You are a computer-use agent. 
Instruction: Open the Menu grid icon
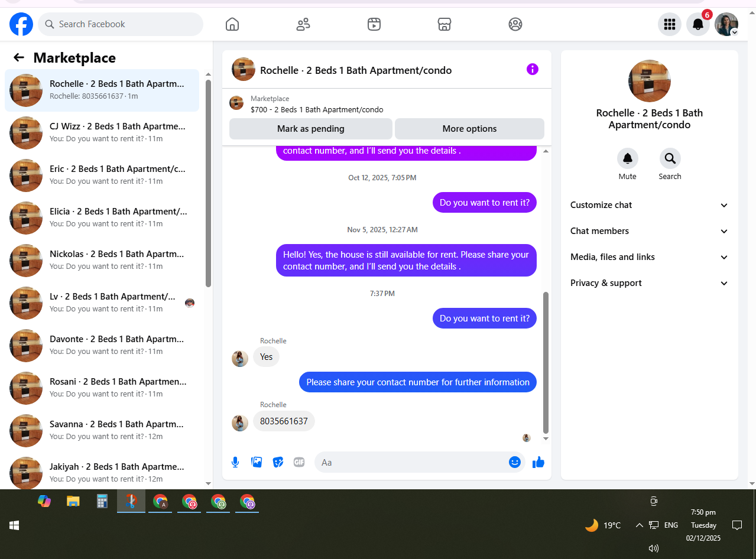click(x=670, y=24)
